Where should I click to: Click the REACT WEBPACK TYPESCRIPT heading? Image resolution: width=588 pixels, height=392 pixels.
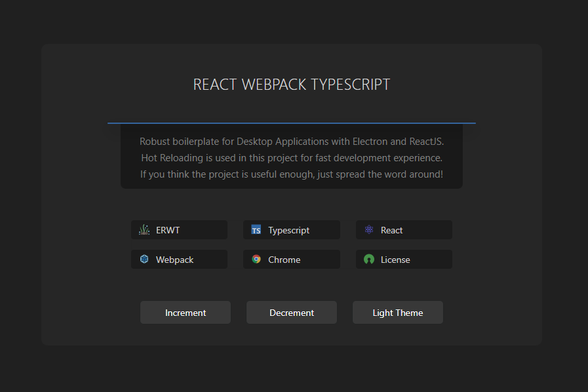point(291,85)
